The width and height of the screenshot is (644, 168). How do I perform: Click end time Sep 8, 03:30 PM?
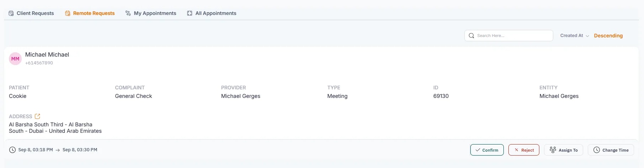pos(80,150)
